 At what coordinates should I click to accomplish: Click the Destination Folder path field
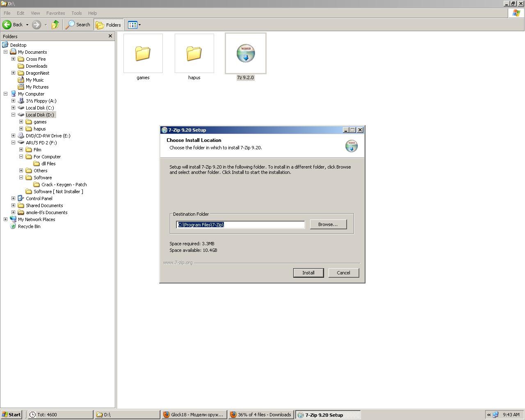pos(240,225)
